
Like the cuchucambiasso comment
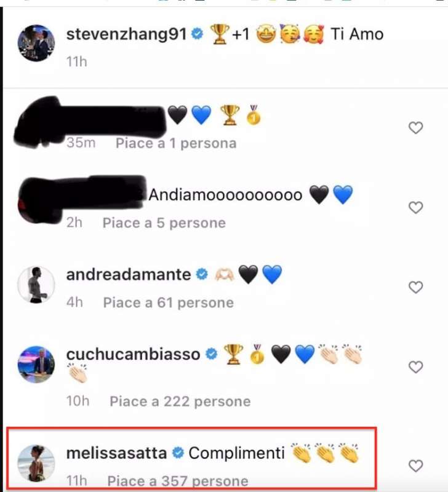click(415, 367)
